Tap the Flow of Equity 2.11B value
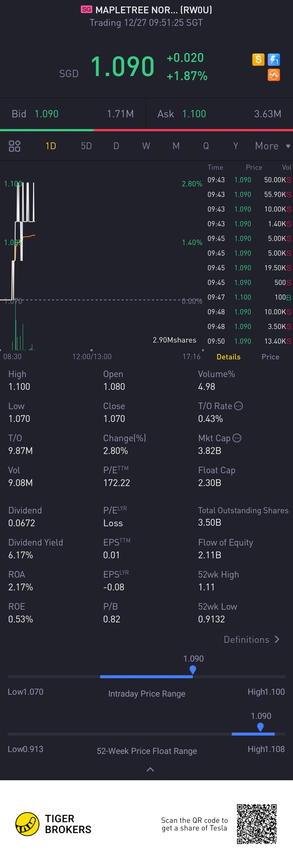293x868 pixels. [209, 555]
